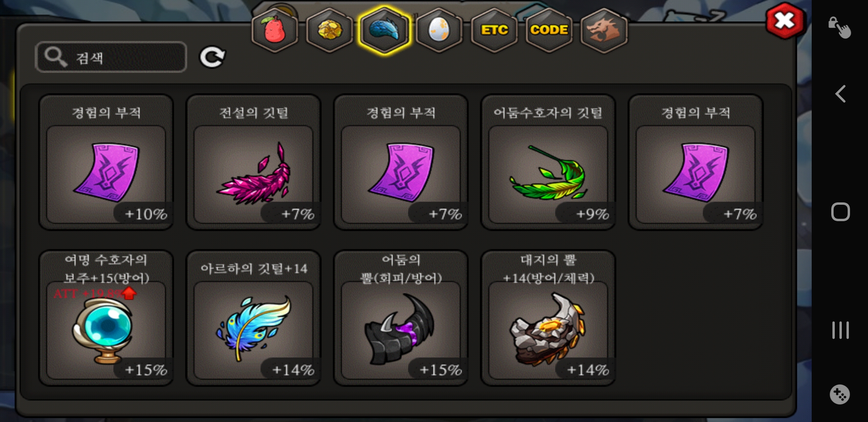The height and width of the screenshot is (422, 868).
Task: Tap the Android home button
Action: click(840, 212)
